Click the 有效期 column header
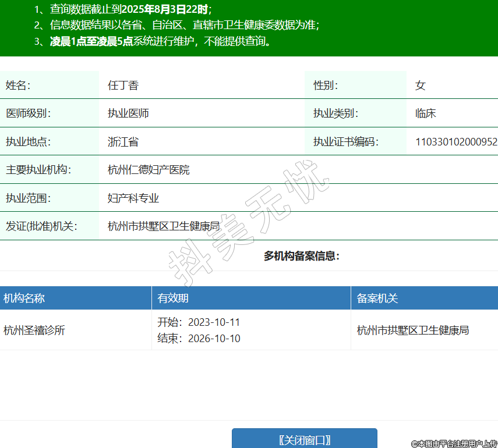The image size is (498, 448). (173, 298)
